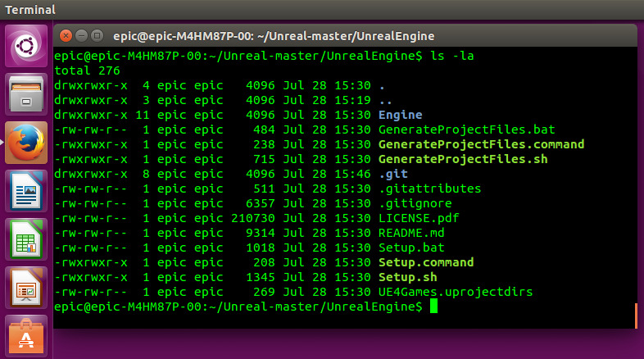Click the Engine directory name
The height and width of the screenshot is (359, 644).
pyautogui.click(x=401, y=115)
